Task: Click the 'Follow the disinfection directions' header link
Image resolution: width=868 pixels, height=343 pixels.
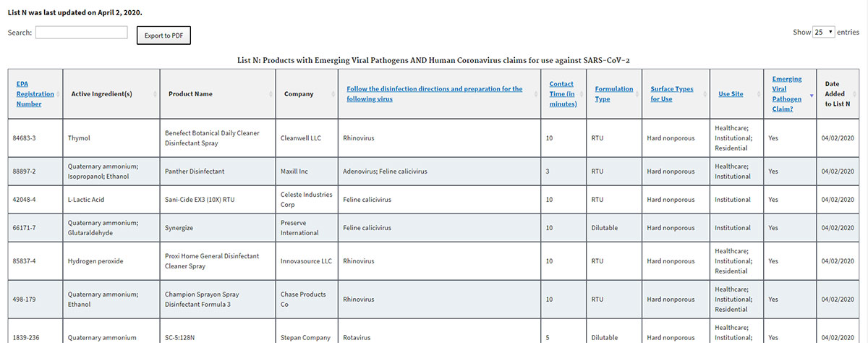Action: [434, 94]
